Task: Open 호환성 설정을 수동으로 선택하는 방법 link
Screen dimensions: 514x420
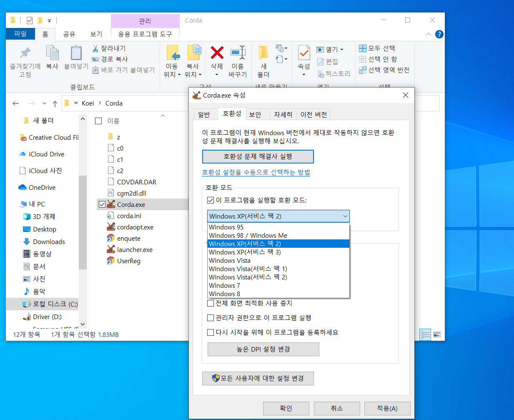Action: pyautogui.click(x=256, y=172)
